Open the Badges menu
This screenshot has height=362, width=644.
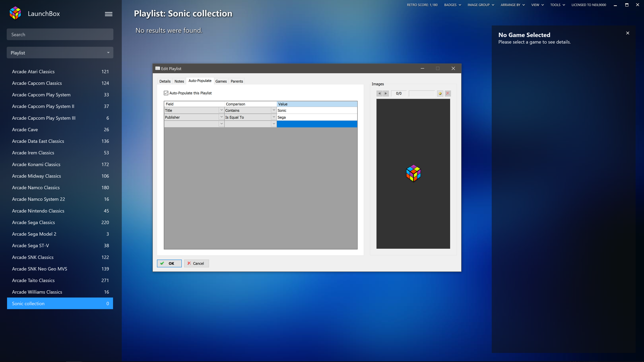(x=452, y=5)
